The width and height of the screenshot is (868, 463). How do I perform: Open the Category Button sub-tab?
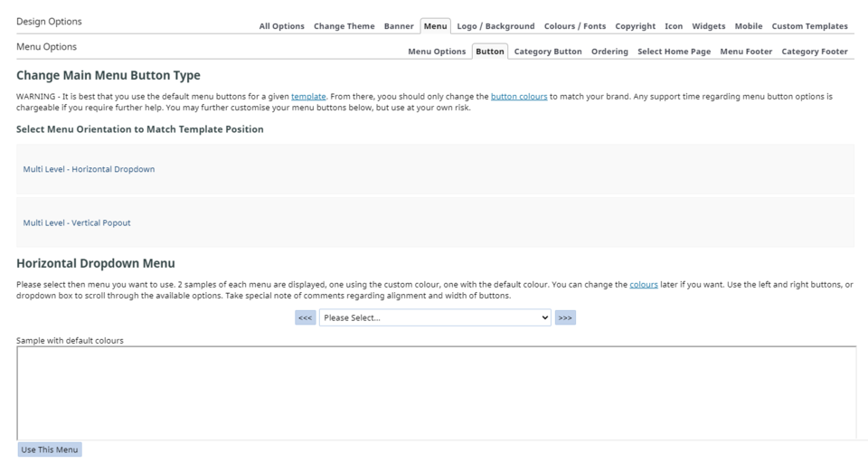pyautogui.click(x=548, y=52)
